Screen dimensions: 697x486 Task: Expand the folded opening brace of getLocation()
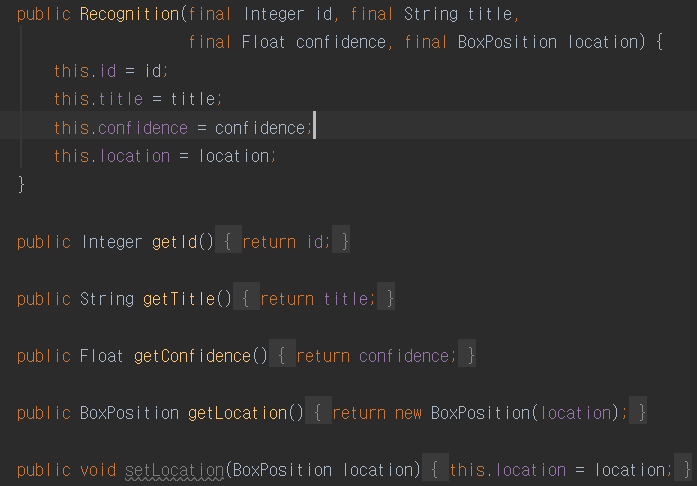click(x=318, y=411)
